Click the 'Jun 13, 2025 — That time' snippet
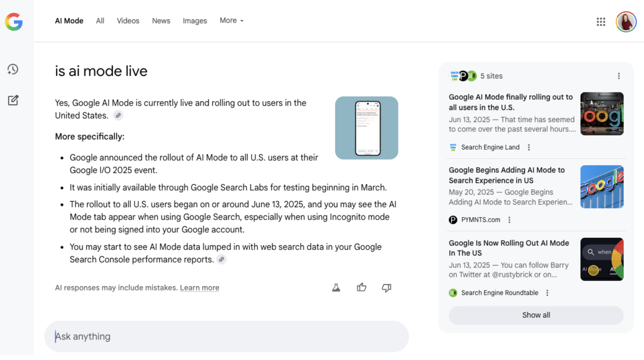Viewport: 644px width, 360px height. [512, 124]
